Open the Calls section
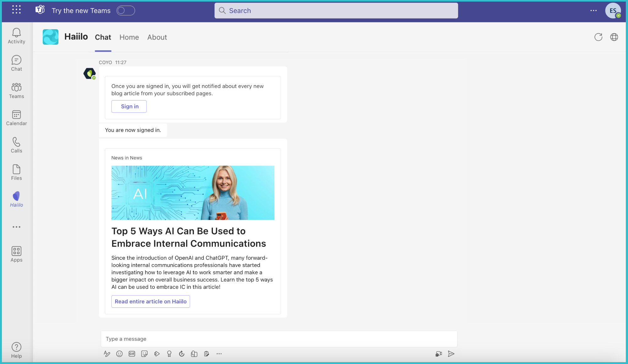The width and height of the screenshot is (628, 364). pos(16,145)
